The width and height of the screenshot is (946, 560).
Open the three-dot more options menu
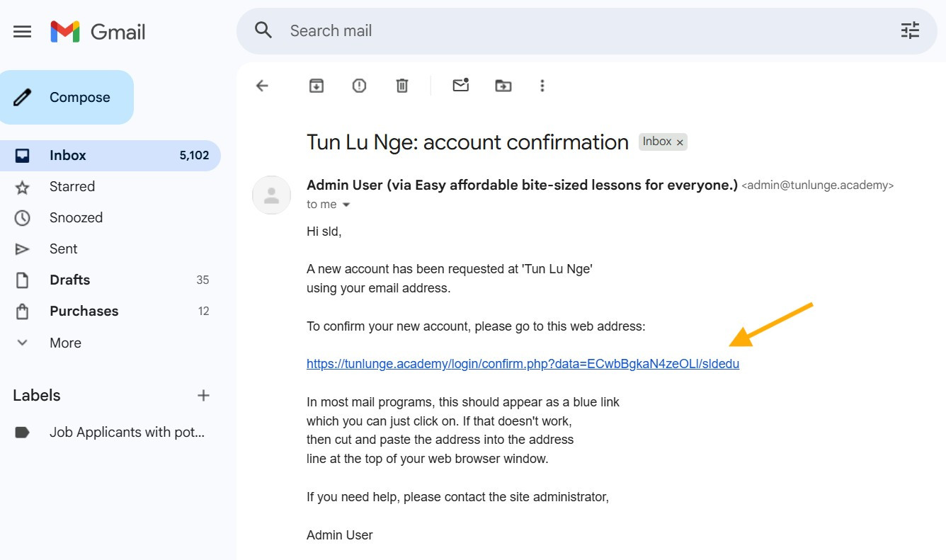(542, 86)
